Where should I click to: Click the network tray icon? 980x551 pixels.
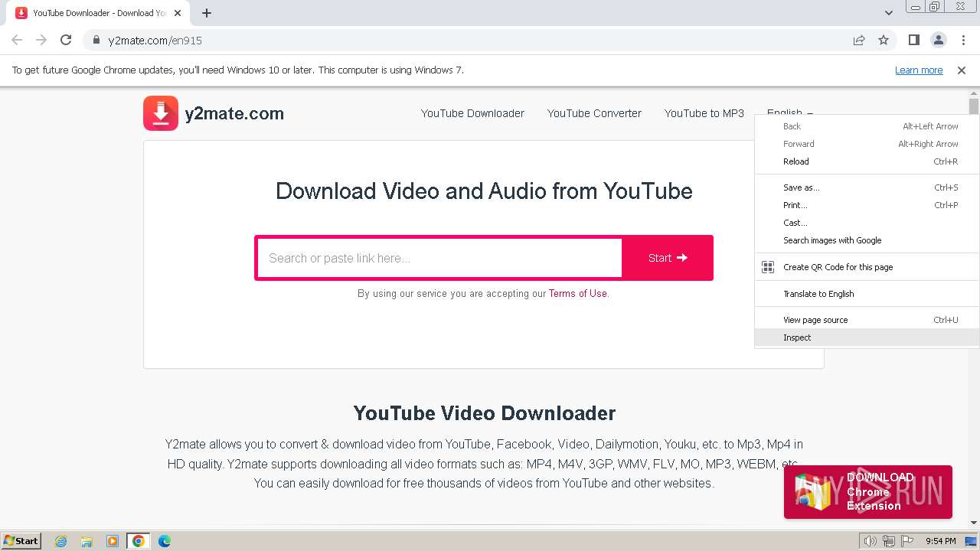[x=888, y=541]
